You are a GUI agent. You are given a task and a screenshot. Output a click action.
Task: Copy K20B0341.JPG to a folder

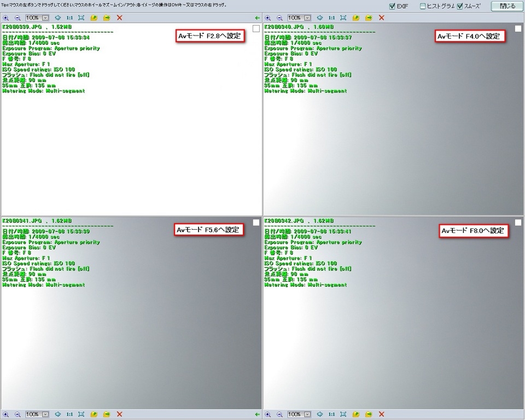(x=94, y=415)
